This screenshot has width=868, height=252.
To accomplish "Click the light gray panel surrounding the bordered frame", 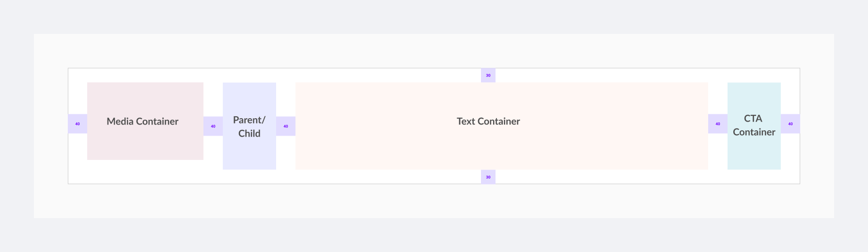I will click(434, 201).
